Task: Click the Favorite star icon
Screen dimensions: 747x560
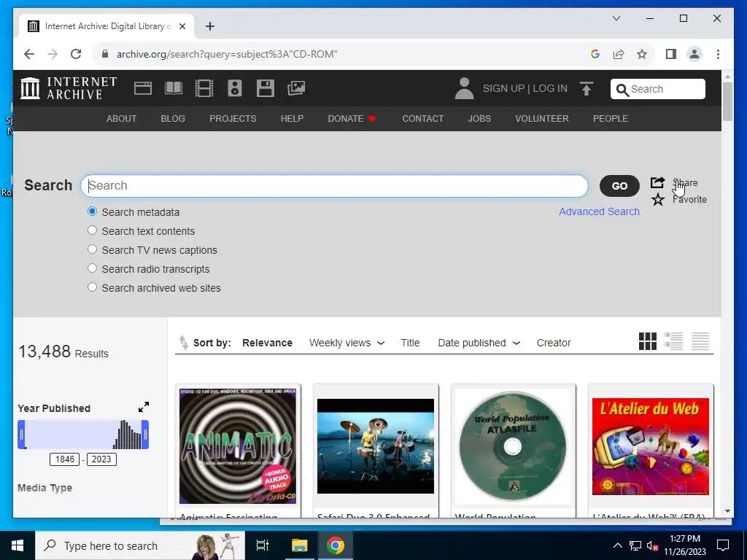Action: click(x=658, y=200)
